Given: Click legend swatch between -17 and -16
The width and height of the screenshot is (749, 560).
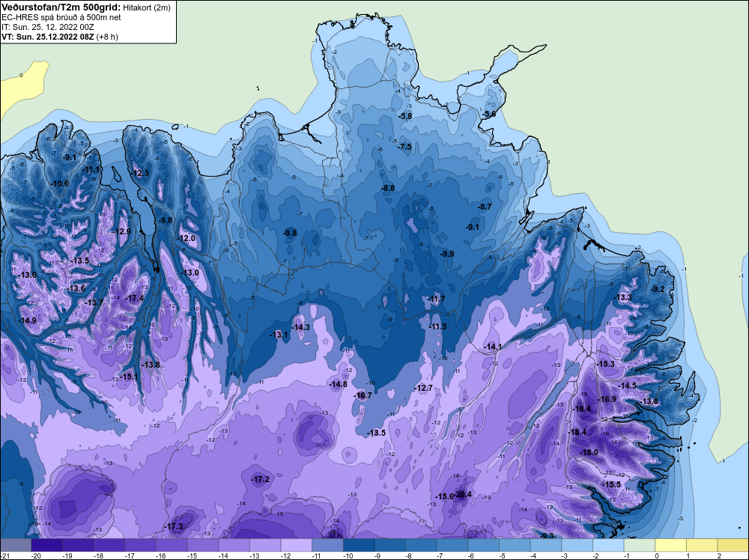Looking at the screenshot, I should (141, 545).
